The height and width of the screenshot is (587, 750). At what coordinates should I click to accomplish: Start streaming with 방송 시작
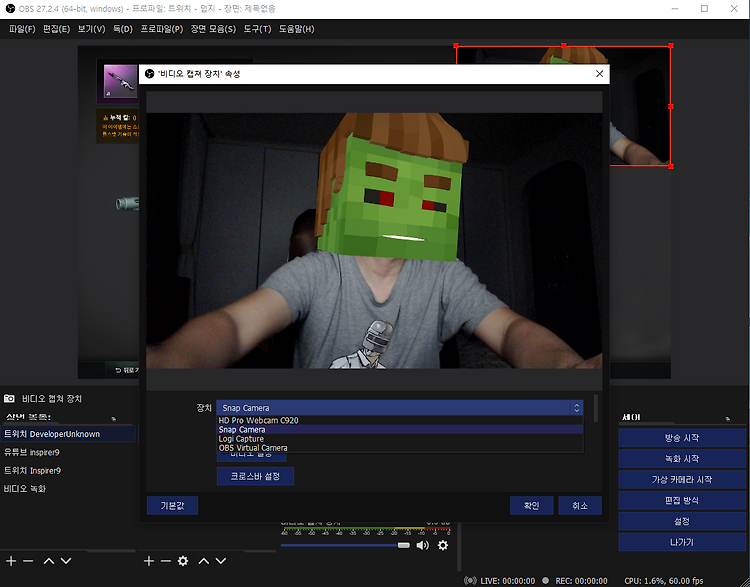pos(682,438)
